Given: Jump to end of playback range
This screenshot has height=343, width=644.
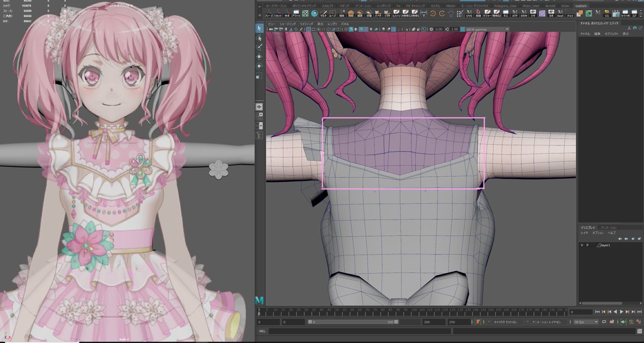Looking at the screenshot, I should point(639,311).
